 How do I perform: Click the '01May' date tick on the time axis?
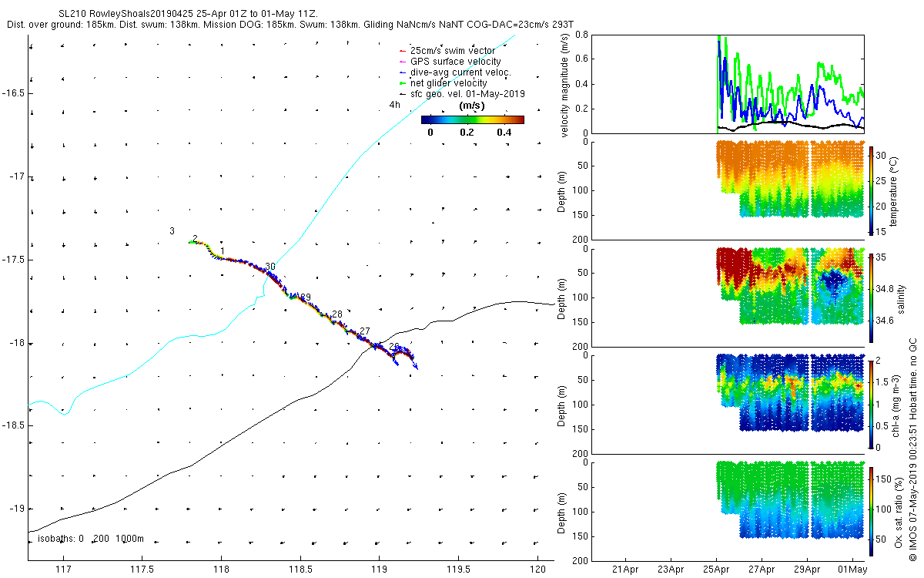852,570
